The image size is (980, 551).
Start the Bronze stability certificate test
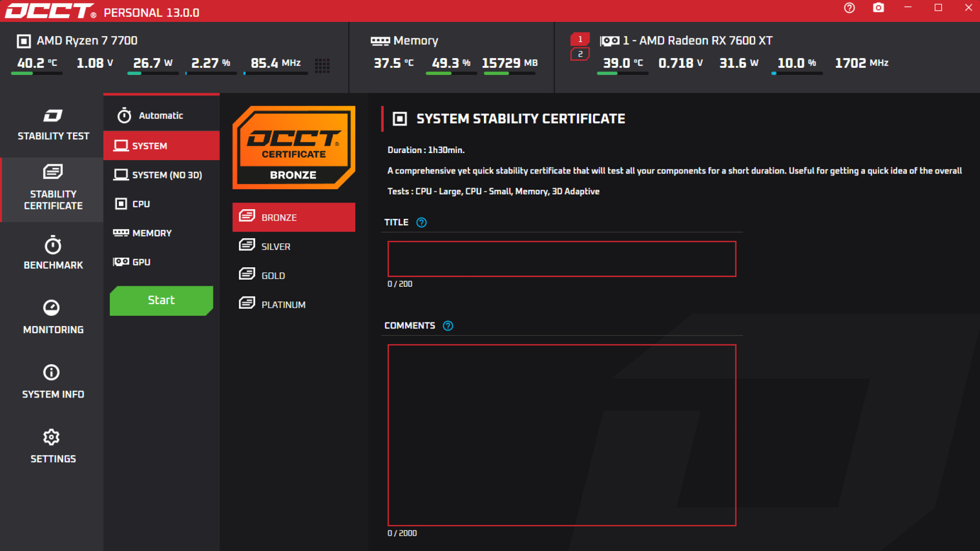coord(161,300)
